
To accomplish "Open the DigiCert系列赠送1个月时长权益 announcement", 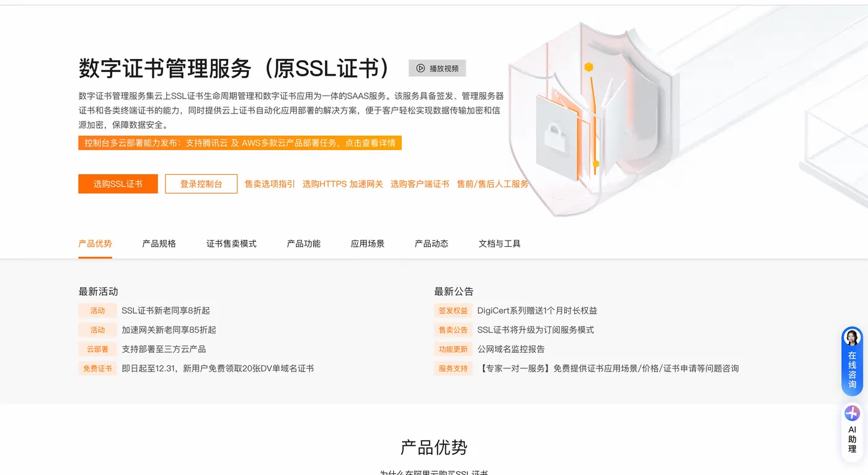I will click(x=537, y=310).
